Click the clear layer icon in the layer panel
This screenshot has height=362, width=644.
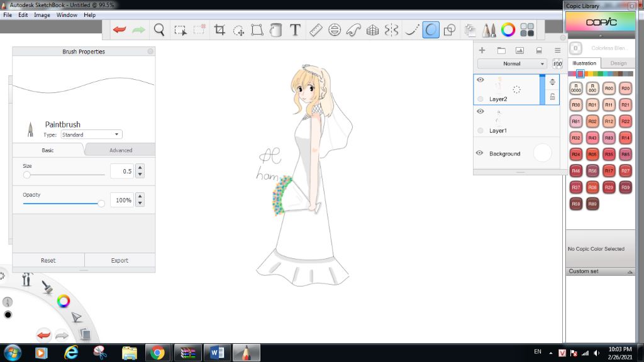(x=539, y=50)
